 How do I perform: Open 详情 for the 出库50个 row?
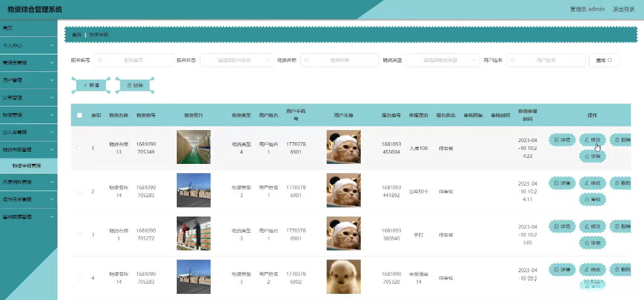(562, 183)
